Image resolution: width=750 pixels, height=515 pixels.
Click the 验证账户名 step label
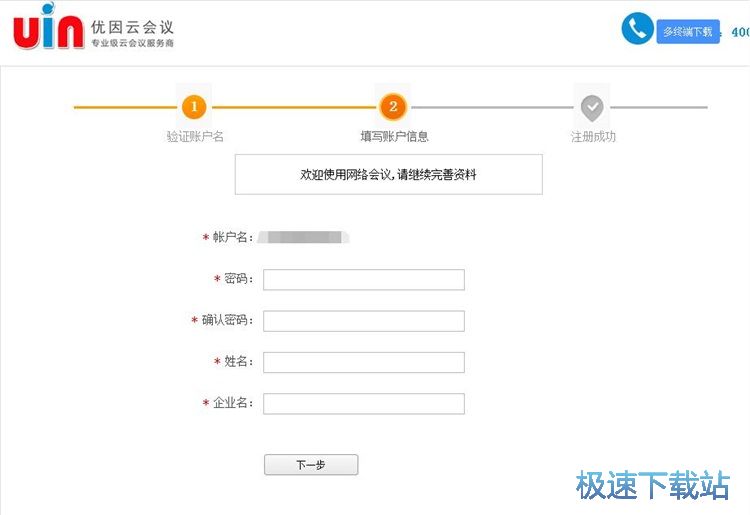195,136
